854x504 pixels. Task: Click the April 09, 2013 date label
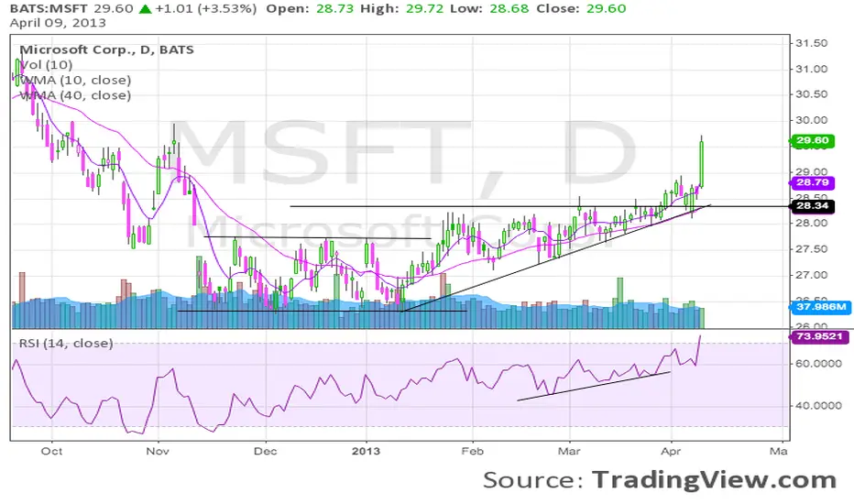(58, 23)
